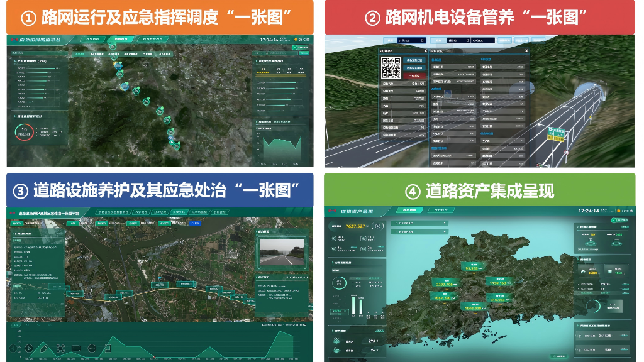
Task: Click the red button below the QR code
Action: (x=415, y=75)
